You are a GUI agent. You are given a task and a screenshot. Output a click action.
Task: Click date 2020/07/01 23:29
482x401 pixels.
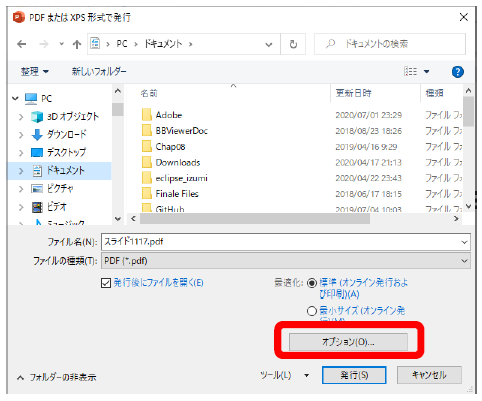(x=369, y=115)
